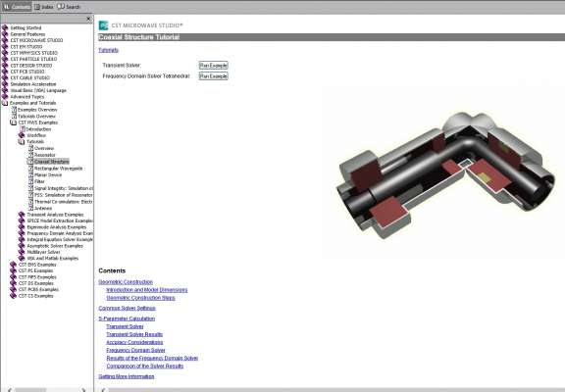The image size is (565, 392).
Task: Expand SPICE Model Extraction Examples
Action: 22,220
